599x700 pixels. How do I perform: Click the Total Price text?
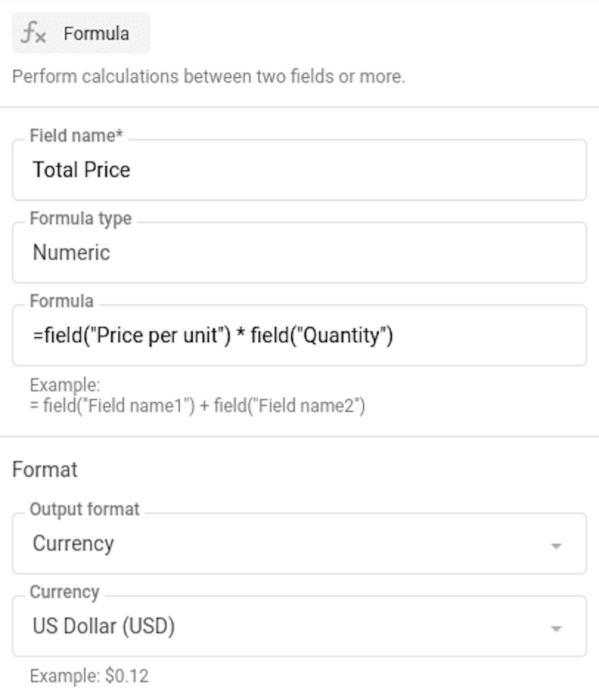(x=81, y=170)
